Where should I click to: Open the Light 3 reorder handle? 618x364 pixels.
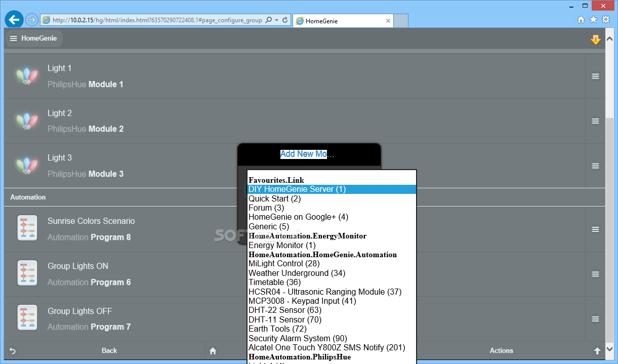595,166
